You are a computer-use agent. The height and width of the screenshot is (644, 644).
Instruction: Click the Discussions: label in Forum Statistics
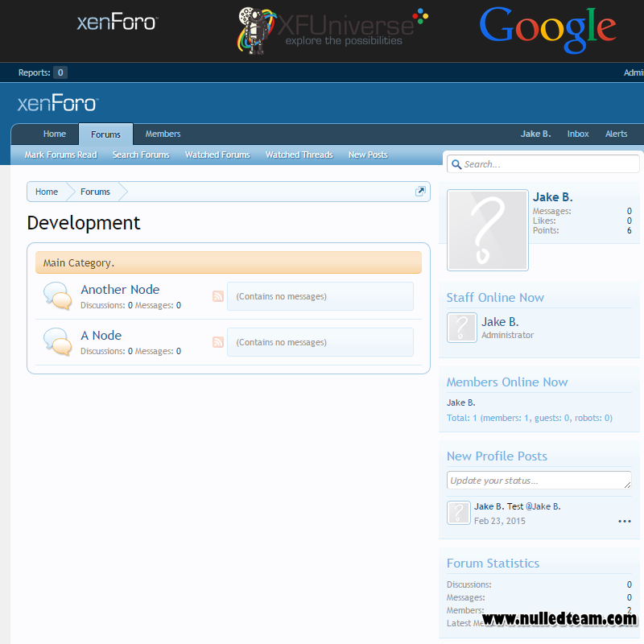(x=469, y=584)
